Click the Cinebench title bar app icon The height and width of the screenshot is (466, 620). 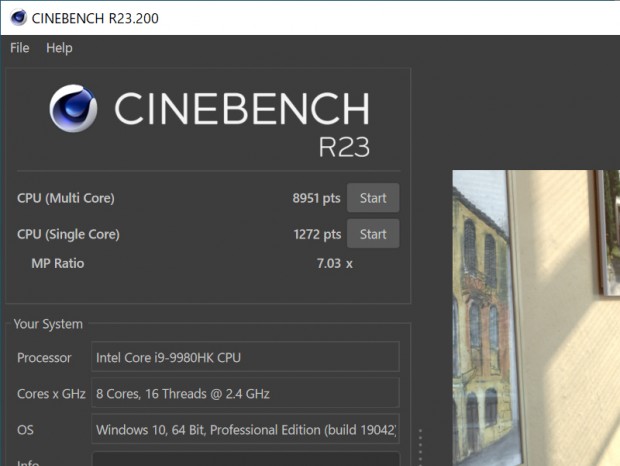pos(18,18)
